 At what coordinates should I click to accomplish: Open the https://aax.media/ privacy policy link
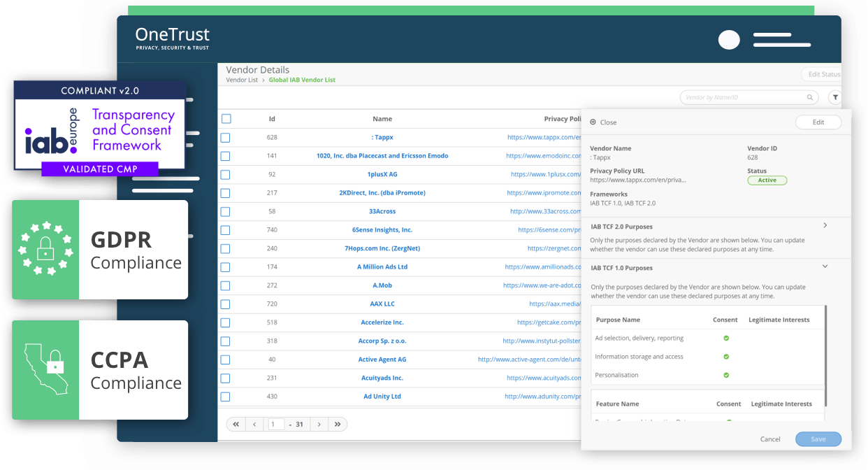pyautogui.click(x=556, y=304)
